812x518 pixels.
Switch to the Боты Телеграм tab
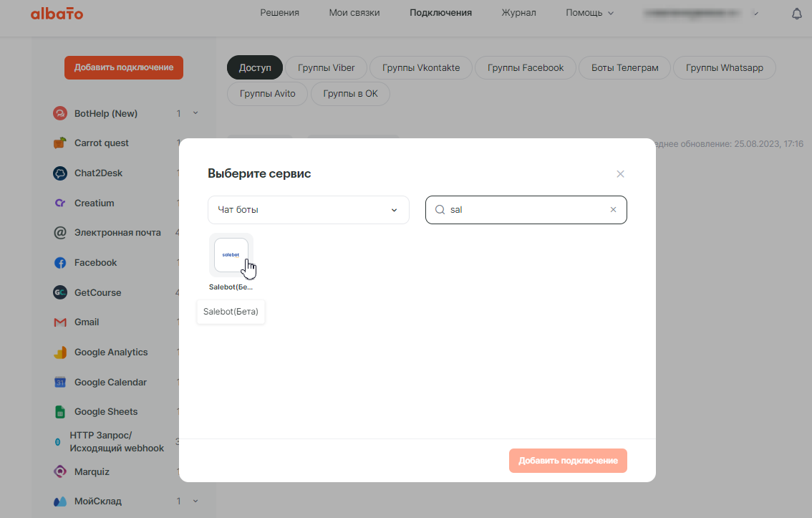coord(624,68)
